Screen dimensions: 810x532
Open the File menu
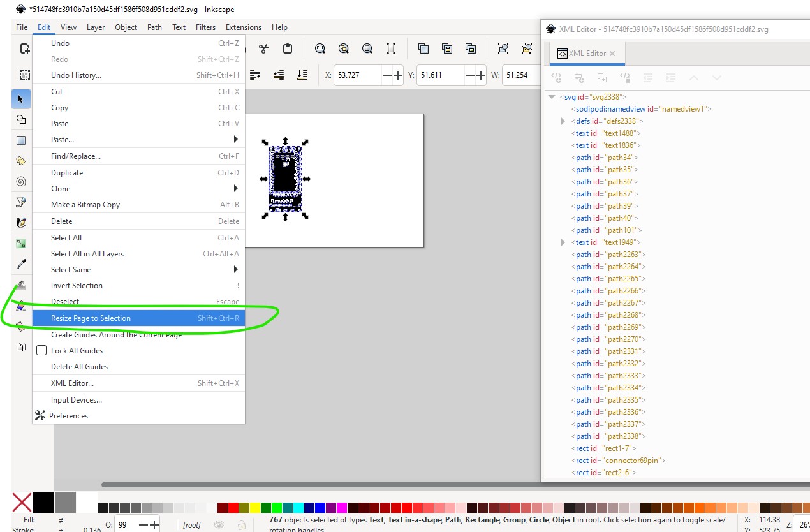[x=22, y=27]
